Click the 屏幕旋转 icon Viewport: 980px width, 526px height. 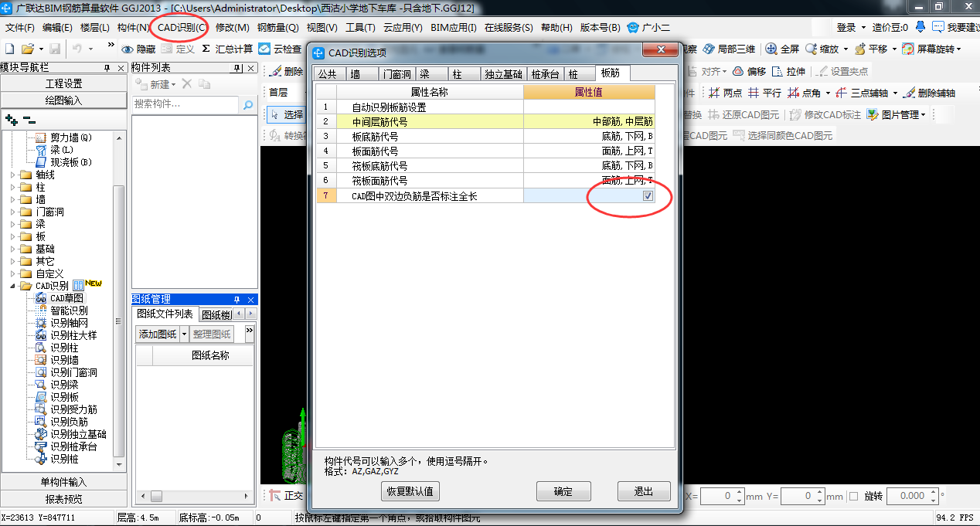coord(908,49)
